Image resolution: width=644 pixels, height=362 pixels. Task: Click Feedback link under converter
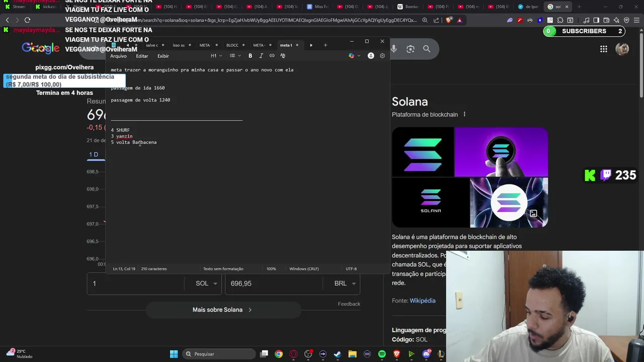[x=349, y=304]
